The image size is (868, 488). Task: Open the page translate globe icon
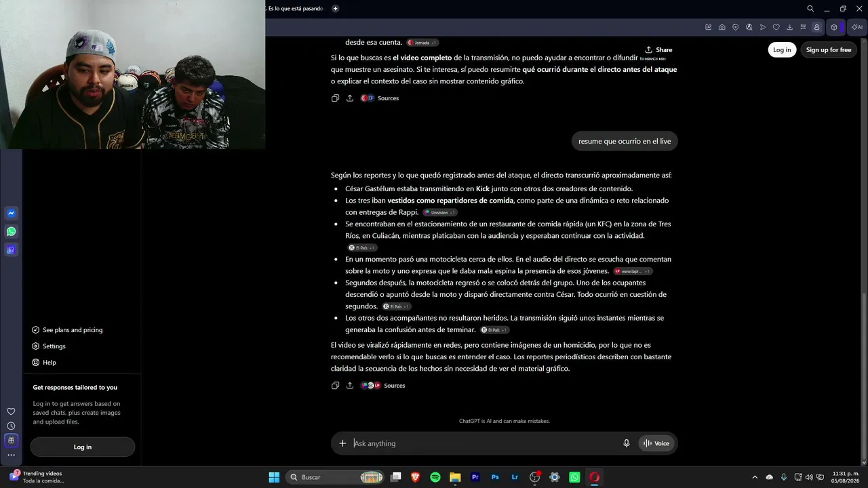coord(749,27)
